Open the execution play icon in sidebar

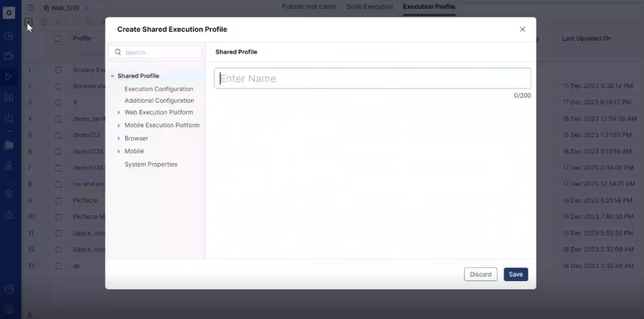[9, 76]
